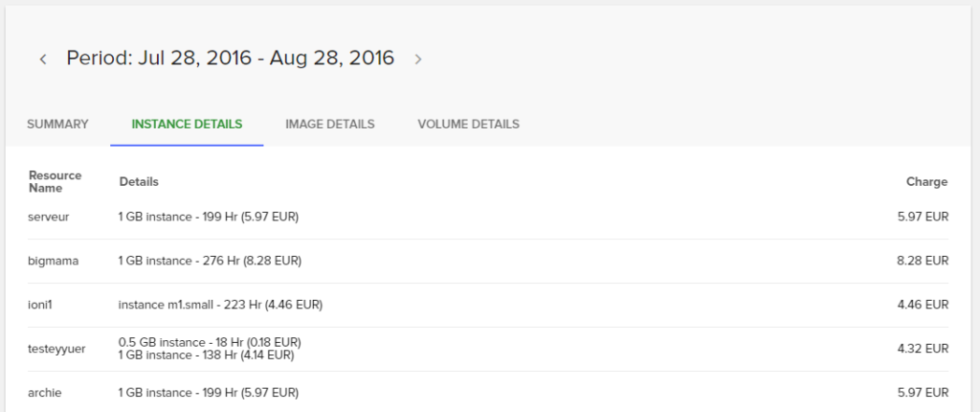Image resolution: width=980 pixels, height=412 pixels.
Task: Click the Charge column header
Action: click(x=926, y=182)
